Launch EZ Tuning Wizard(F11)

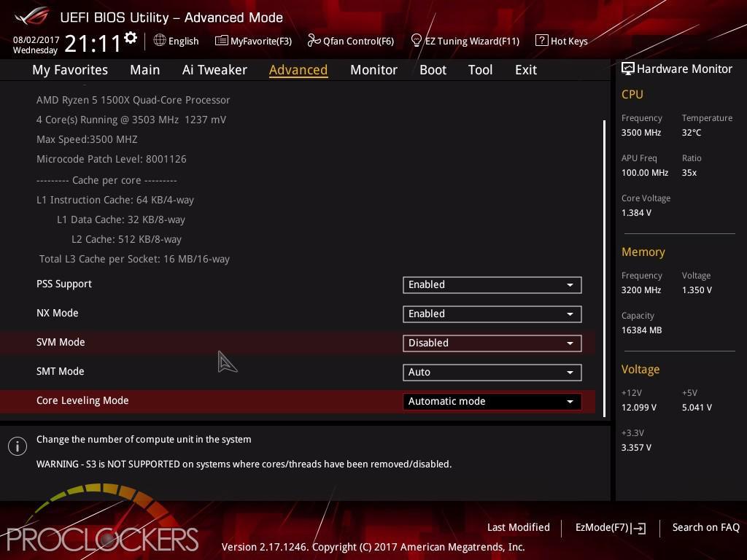(465, 41)
